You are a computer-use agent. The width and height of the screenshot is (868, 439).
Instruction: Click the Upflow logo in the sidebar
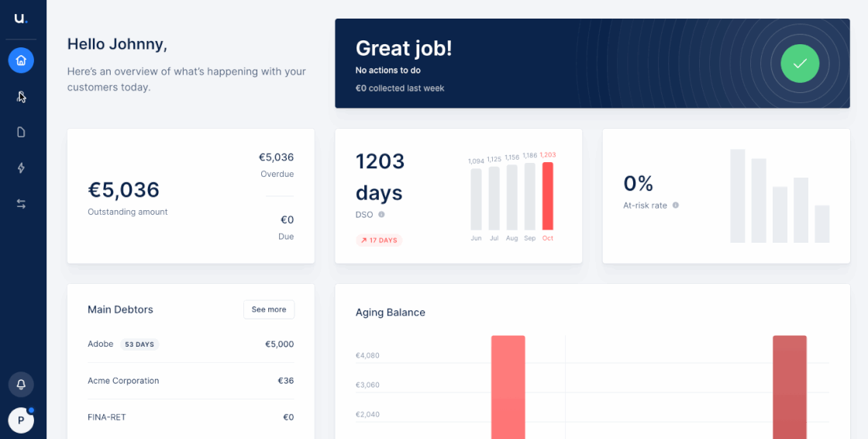(x=21, y=19)
